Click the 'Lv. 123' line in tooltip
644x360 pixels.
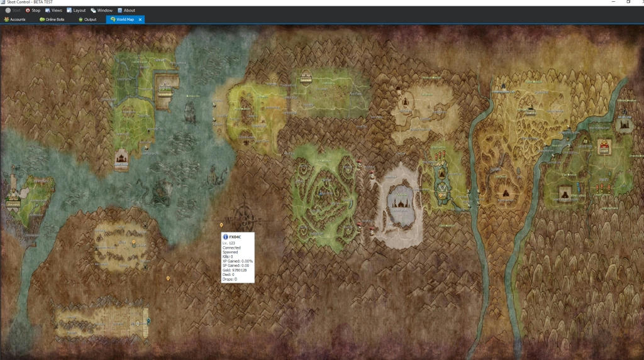[x=229, y=243]
